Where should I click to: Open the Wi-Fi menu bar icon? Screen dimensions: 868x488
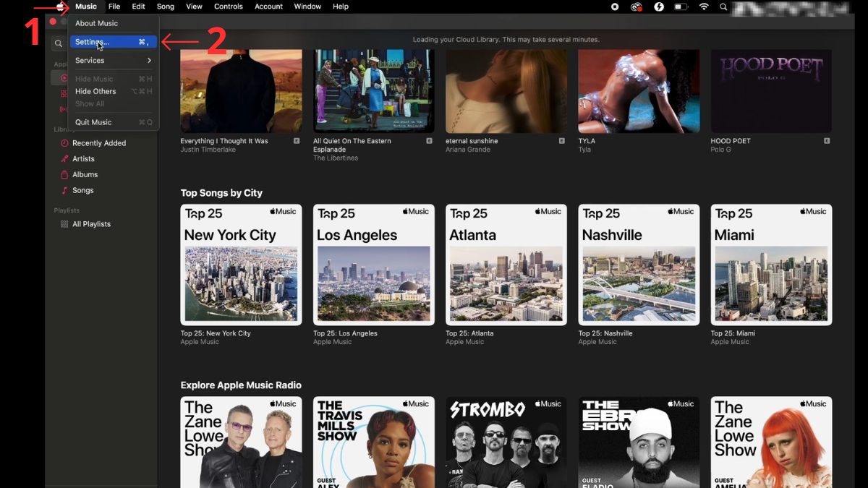[704, 7]
